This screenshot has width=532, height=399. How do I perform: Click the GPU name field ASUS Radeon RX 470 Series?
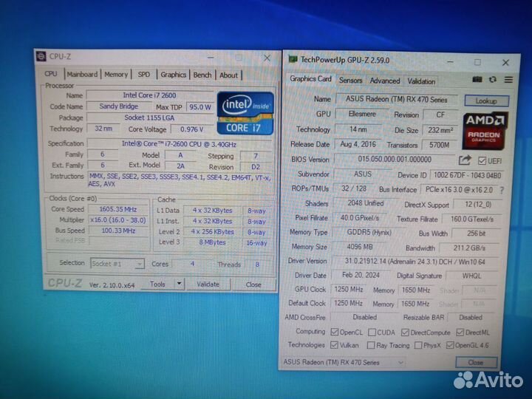pos(396,100)
